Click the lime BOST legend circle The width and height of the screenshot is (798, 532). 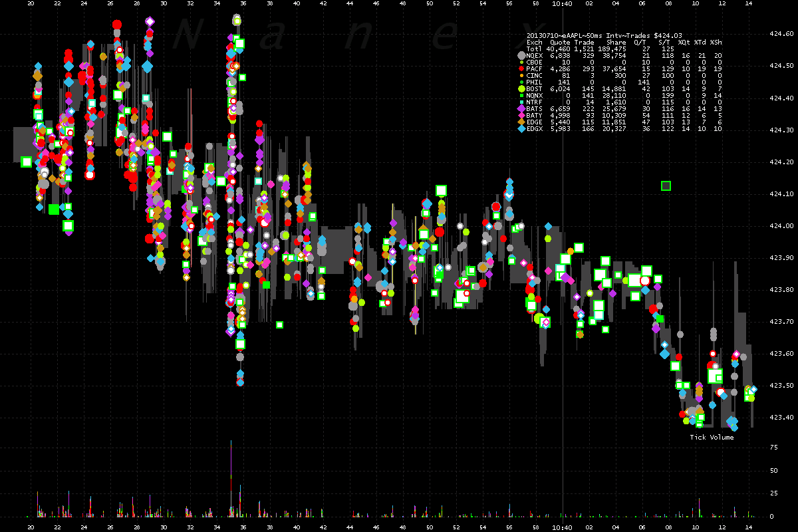coord(522,88)
